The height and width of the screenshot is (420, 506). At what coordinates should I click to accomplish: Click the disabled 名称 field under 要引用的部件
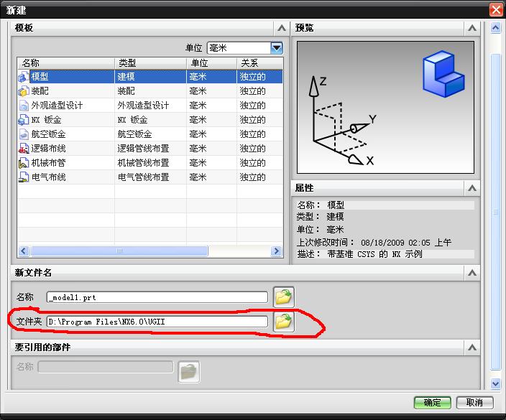point(106,367)
